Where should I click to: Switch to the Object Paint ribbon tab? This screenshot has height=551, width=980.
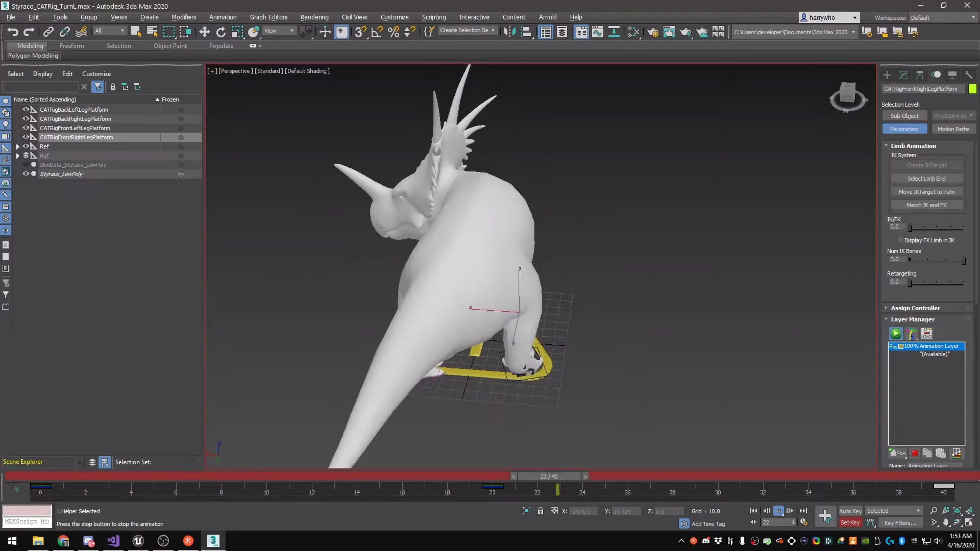click(170, 46)
